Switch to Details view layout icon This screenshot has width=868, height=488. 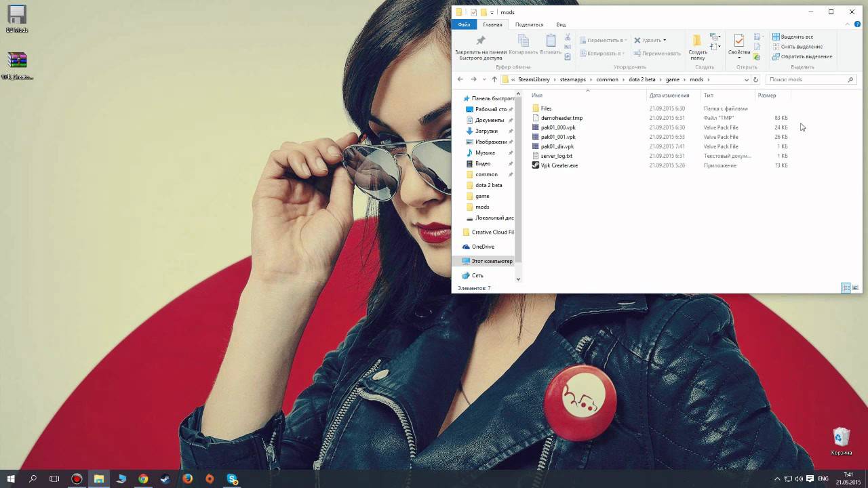tap(846, 288)
